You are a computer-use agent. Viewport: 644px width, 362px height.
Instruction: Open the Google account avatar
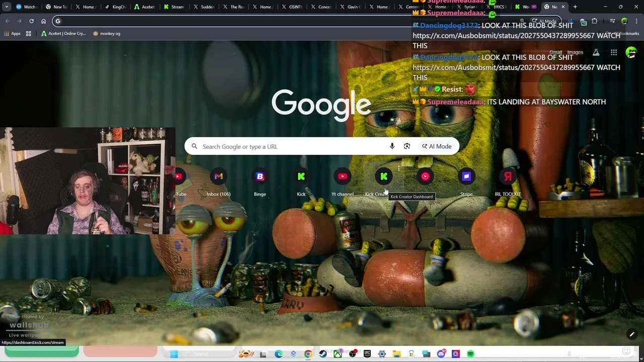(631, 52)
